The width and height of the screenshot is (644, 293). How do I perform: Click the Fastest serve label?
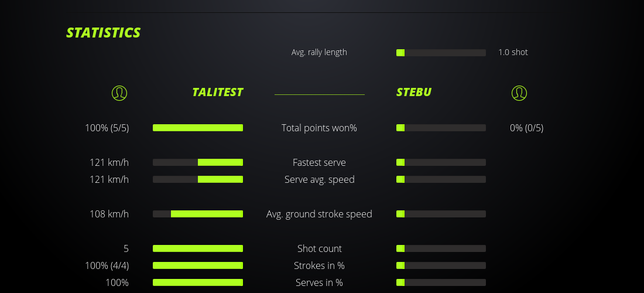tap(319, 162)
